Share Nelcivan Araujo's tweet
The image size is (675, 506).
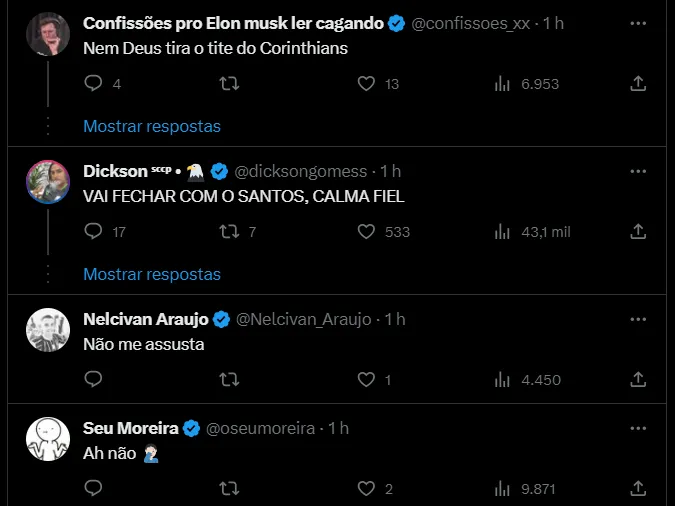[x=638, y=380]
